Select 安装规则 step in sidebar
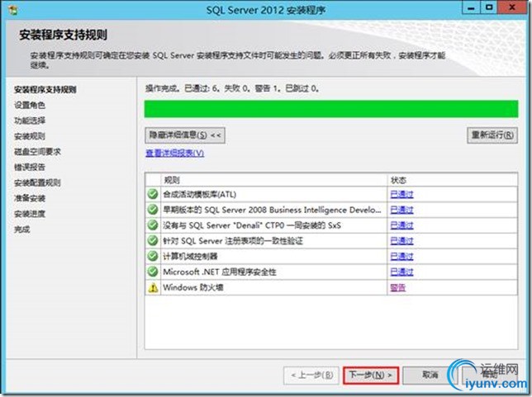Image resolution: width=532 pixels, height=397 pixels. pyautogui.click(x=30, y=136)
